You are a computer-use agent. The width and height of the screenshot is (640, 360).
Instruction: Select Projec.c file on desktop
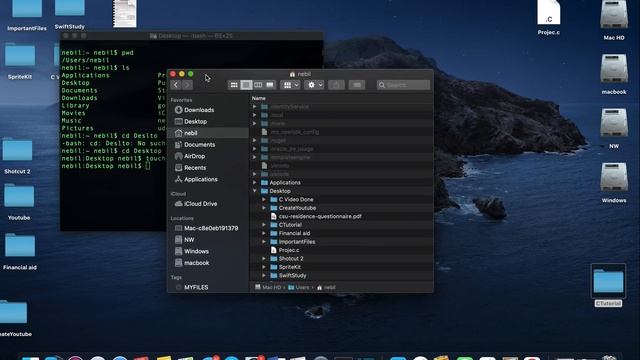pyautogui.click(x=549, y=17)
